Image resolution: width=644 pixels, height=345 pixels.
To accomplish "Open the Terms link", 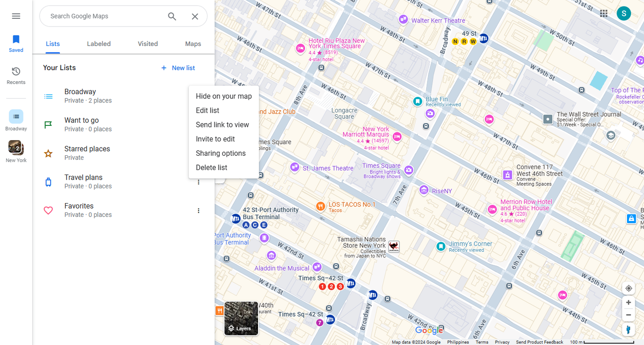I will pyautogui.click(x=482, y=342).
